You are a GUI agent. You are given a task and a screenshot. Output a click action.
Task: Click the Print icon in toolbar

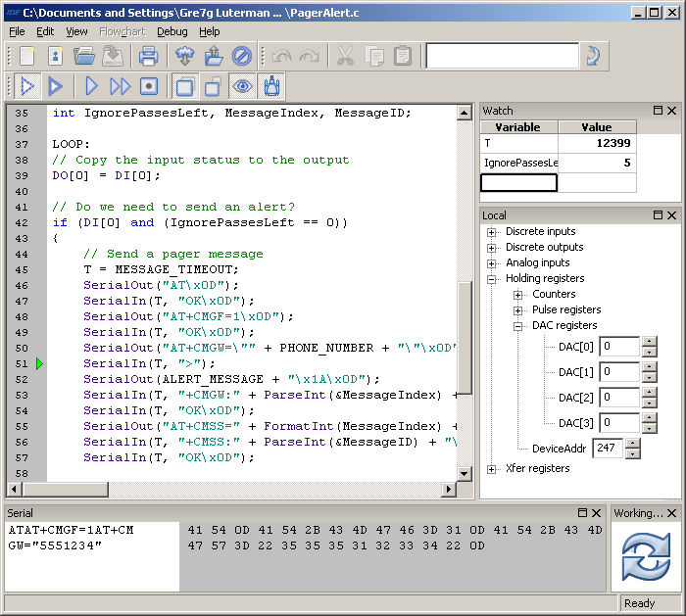(x=148, y=56)
